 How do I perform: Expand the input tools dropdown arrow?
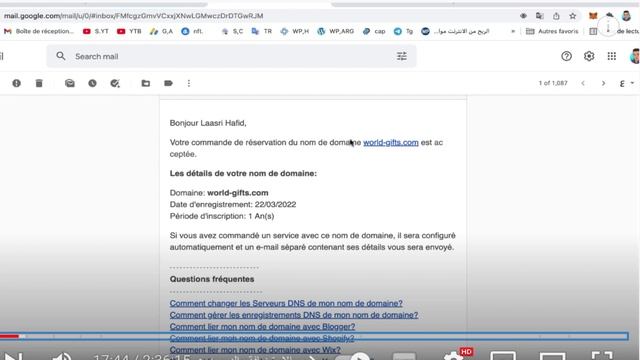tap(632, 83)
